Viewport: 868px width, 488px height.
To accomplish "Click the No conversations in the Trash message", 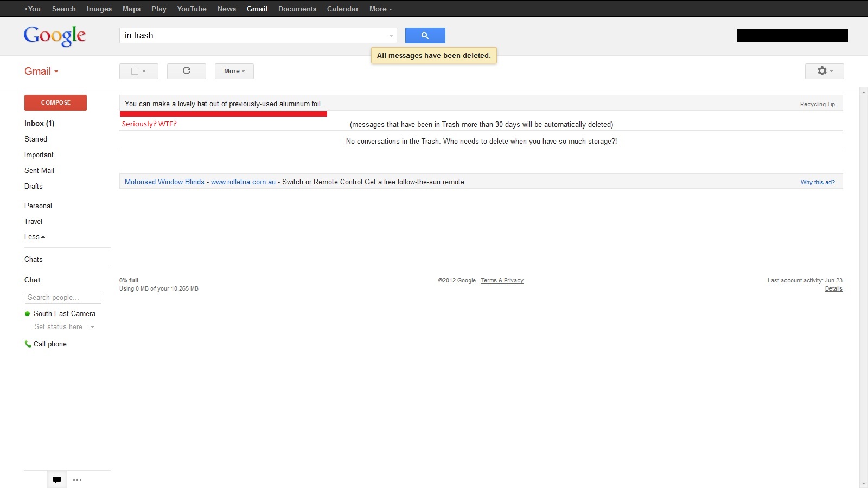I will click(481, 141).
